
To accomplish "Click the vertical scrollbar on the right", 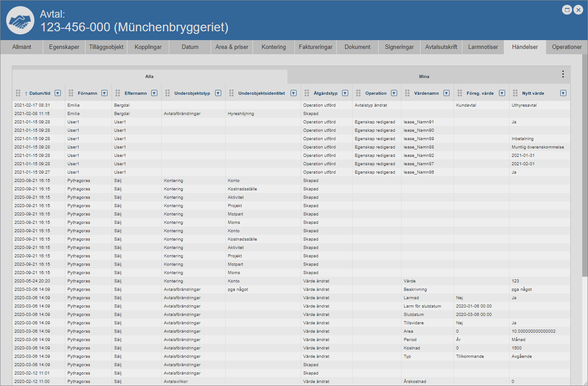I will [584, 176].
